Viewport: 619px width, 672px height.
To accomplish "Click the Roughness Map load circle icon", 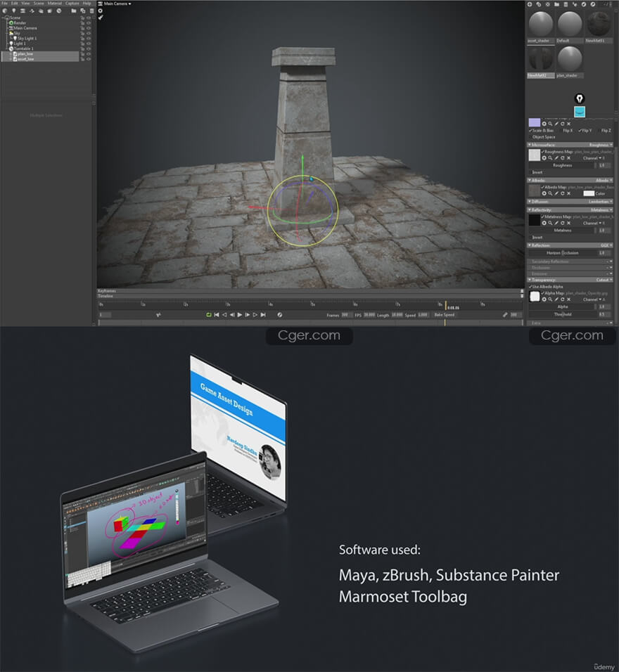I will pos(544,158).
